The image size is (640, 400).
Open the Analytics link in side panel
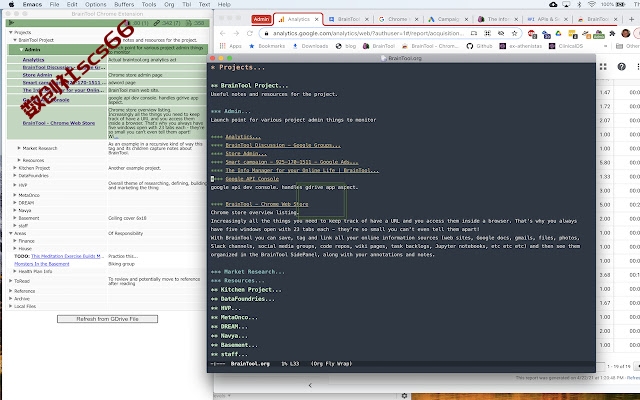[33, 60]
